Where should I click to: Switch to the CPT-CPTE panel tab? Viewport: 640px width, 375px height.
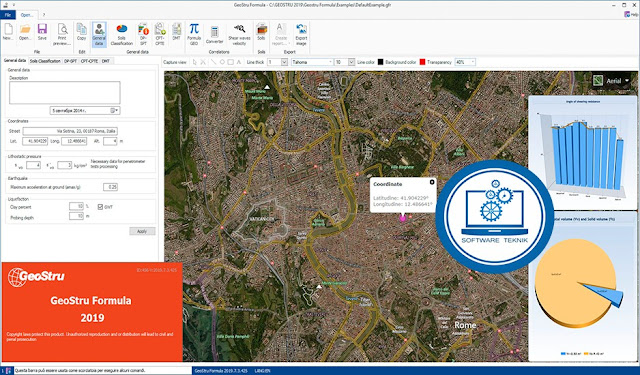tap(89, 61)
